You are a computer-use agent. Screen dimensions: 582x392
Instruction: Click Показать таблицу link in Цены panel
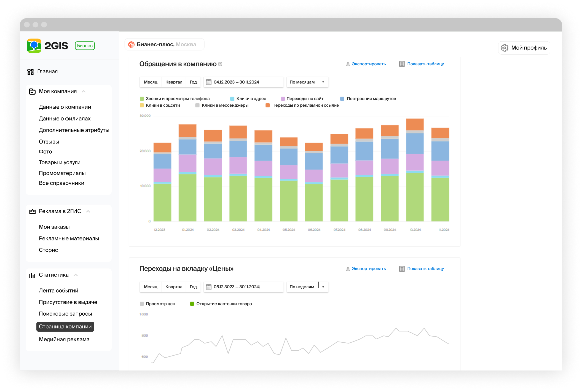426,269
